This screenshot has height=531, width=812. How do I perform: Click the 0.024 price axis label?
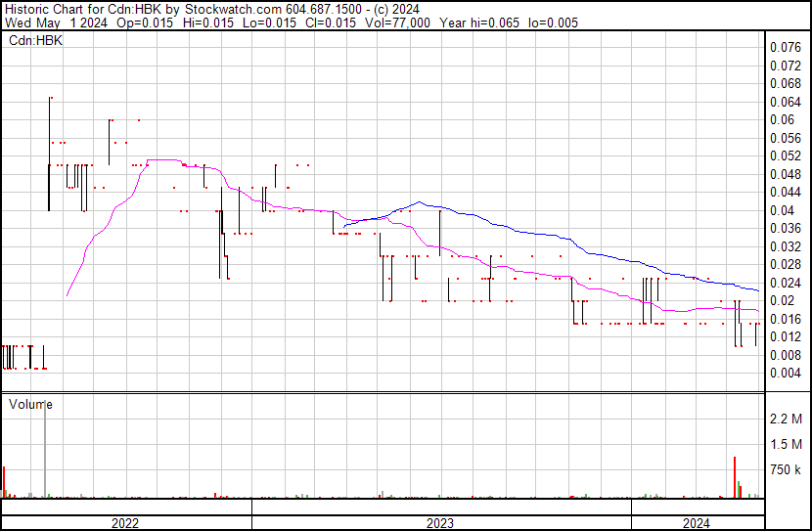point(786,283)
